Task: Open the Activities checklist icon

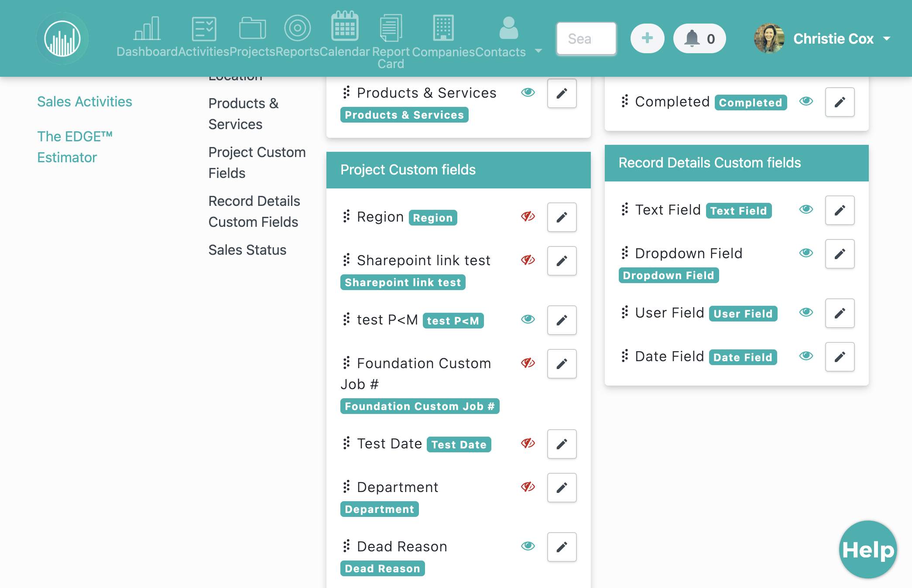Action: (x=204, y=29)
